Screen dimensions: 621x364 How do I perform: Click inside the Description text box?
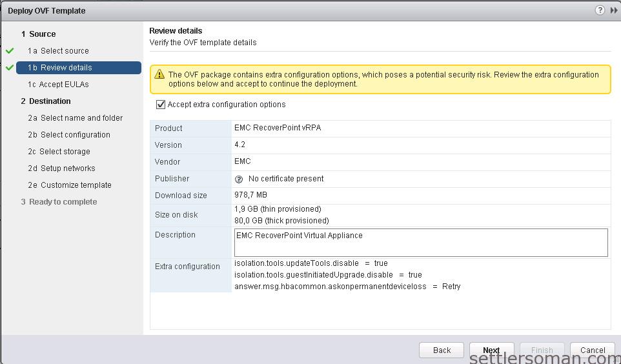[421, 243]
